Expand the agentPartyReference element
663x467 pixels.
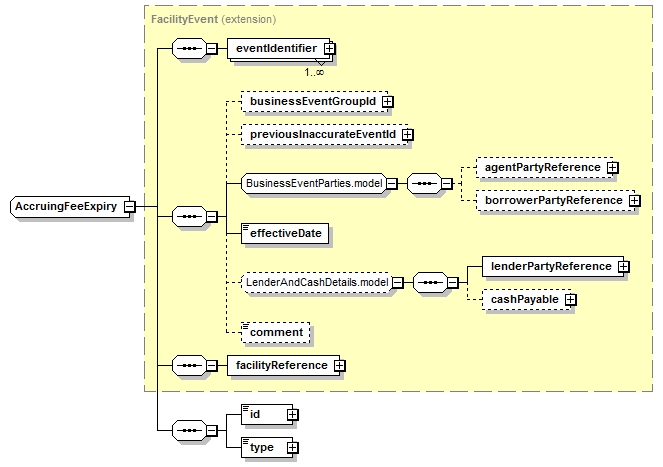tap(612, 168)
